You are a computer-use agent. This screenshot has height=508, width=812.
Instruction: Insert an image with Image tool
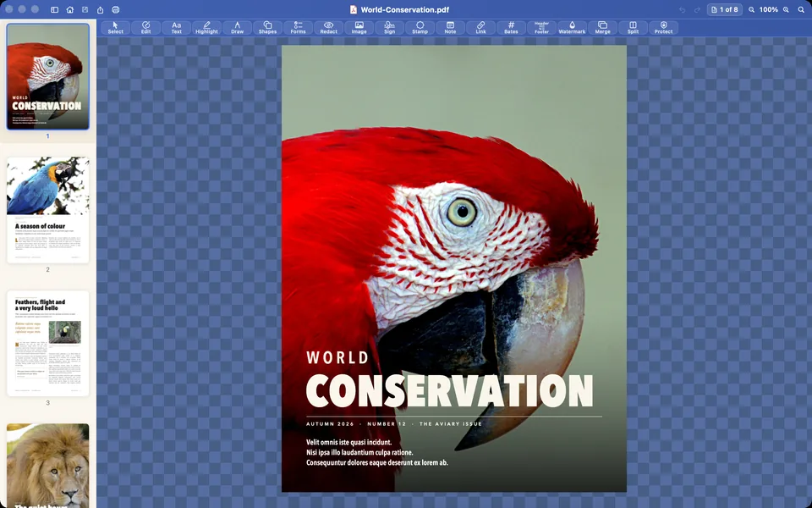click(359, 27)
